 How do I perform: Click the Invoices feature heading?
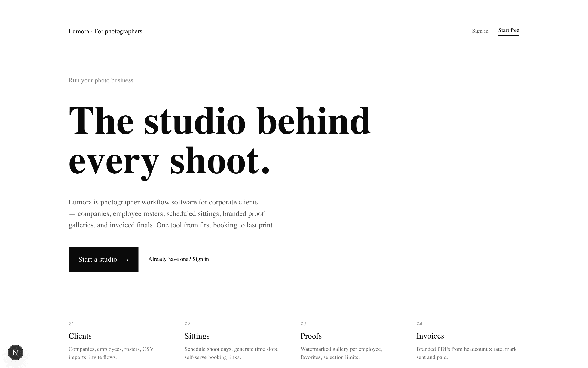[x=430, y=336]
